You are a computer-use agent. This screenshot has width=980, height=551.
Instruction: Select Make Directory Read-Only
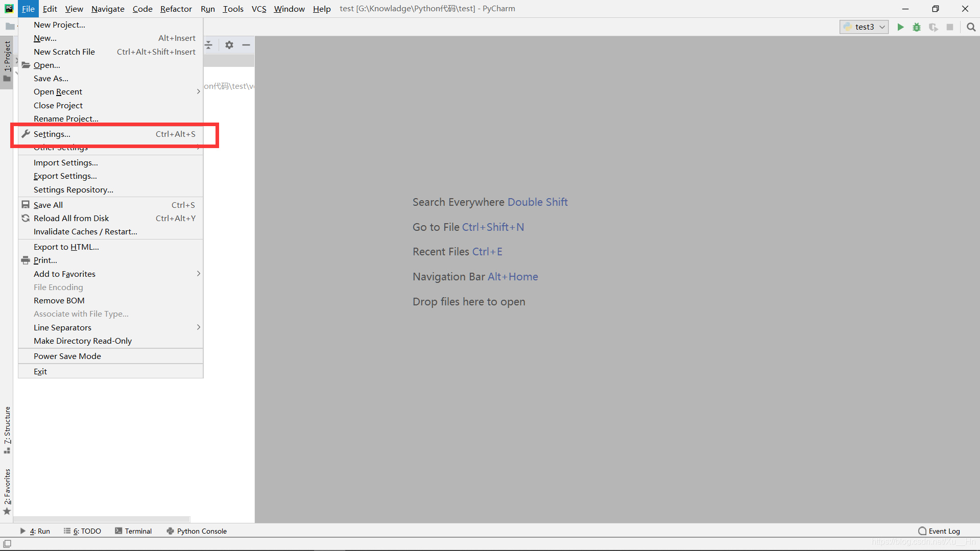(x=110, y=341)
